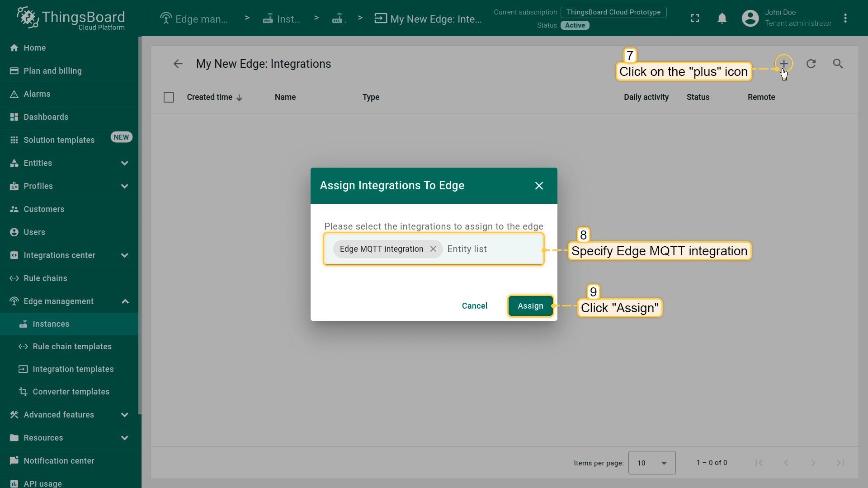Close the Assign Integrations dialog

(539, 186)
